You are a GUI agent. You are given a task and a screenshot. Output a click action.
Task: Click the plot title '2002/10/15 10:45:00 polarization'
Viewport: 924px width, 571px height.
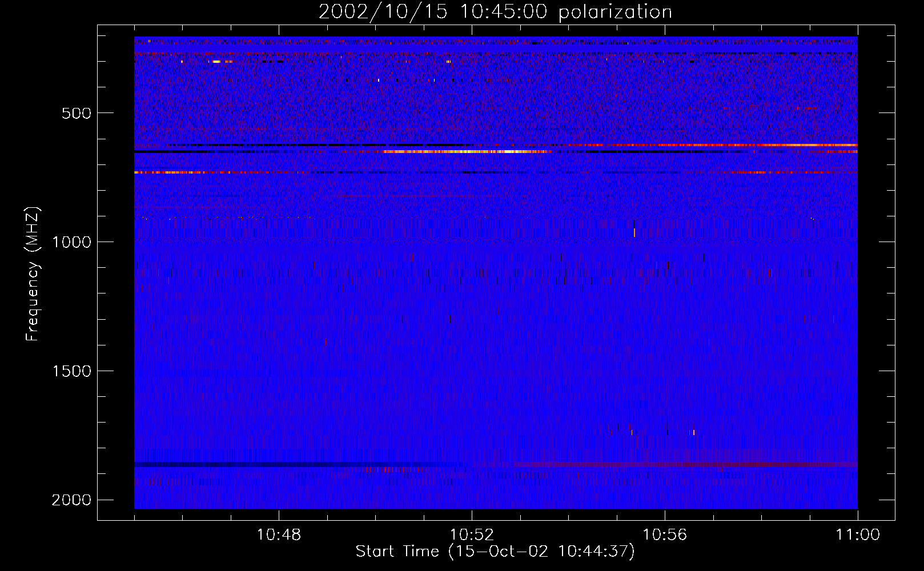tap(495, 12)
